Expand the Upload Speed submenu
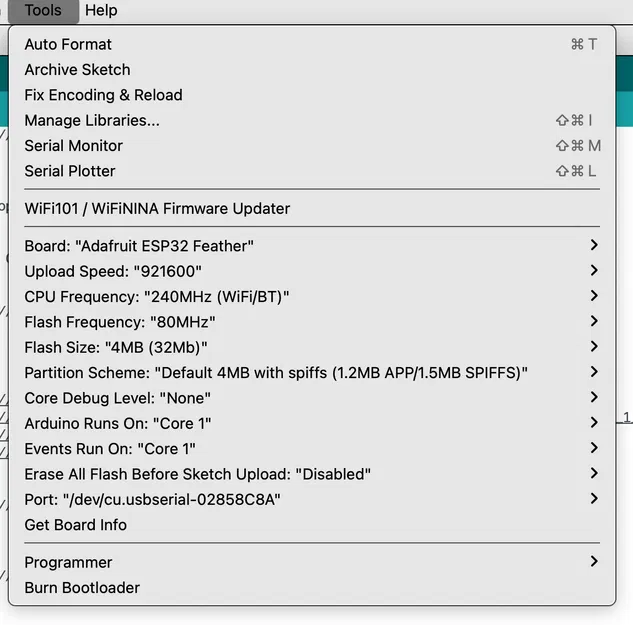 click(x=113, y=271)
